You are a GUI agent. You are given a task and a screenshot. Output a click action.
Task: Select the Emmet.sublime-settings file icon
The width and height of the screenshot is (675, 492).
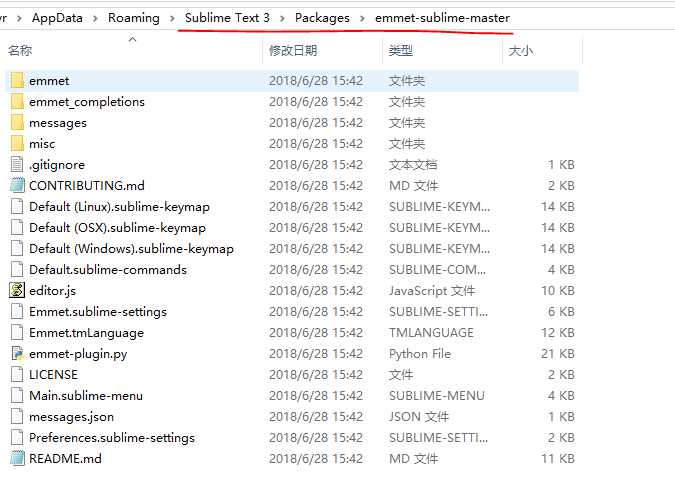click(x=17, y=311)
